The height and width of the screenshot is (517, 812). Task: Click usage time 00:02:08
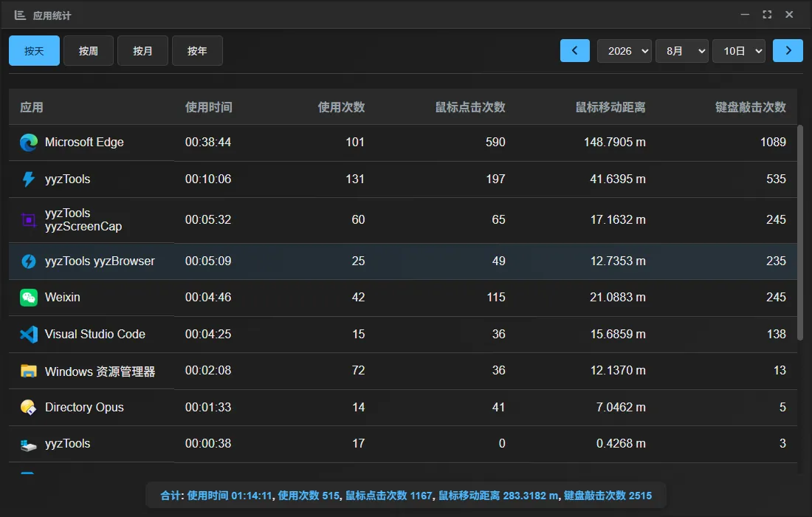(x=208, y=371)
